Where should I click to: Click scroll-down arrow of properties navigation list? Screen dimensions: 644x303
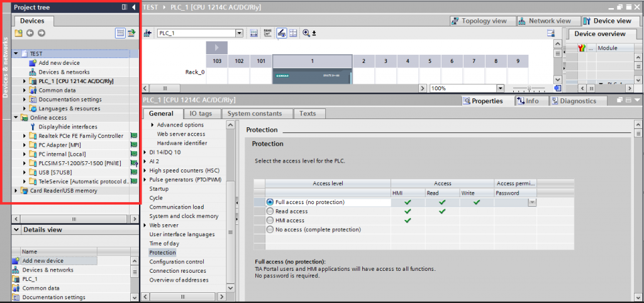[230, 288]
